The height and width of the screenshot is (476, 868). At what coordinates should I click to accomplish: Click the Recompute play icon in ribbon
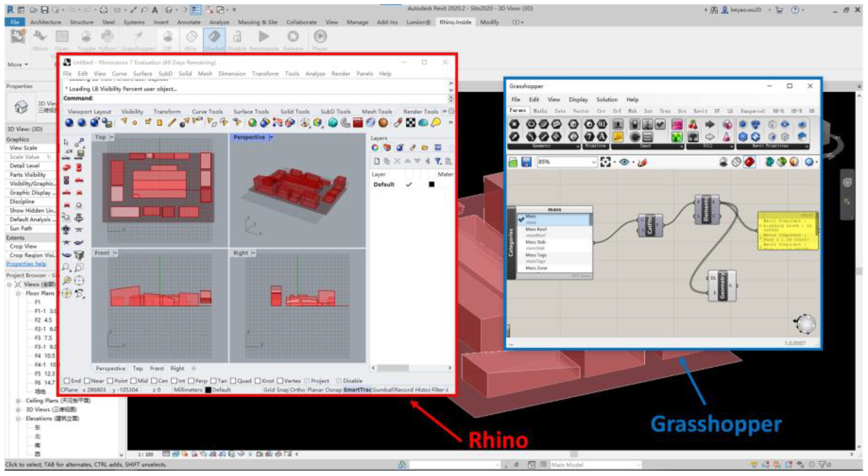tap(264, 37)
